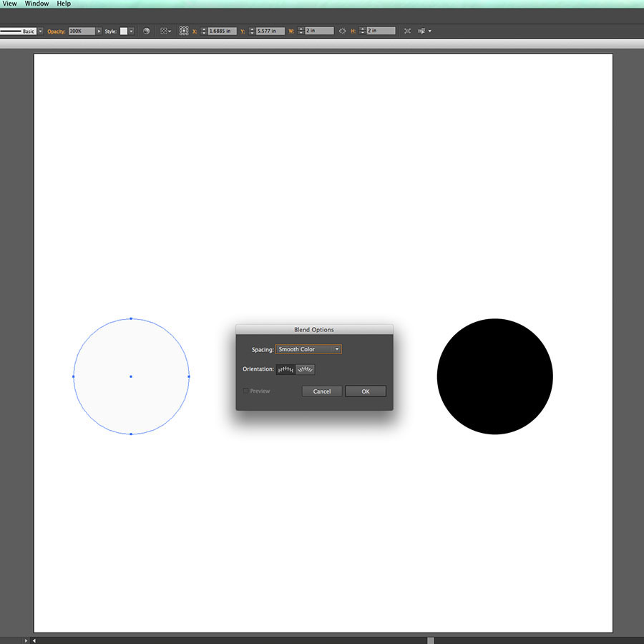Open the Window menu

(36, 4)
